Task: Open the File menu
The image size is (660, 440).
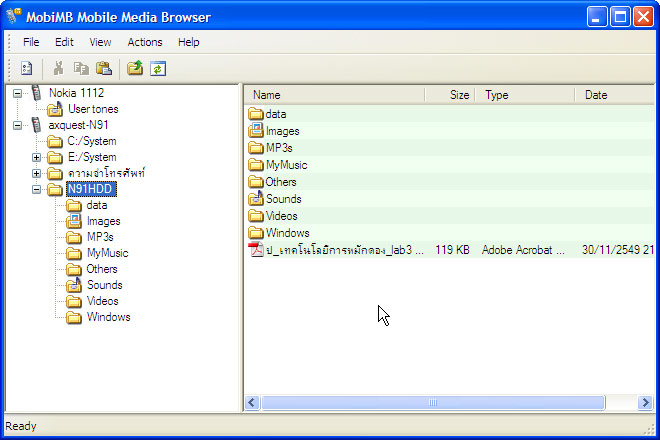Action: (x=31, y=42)
